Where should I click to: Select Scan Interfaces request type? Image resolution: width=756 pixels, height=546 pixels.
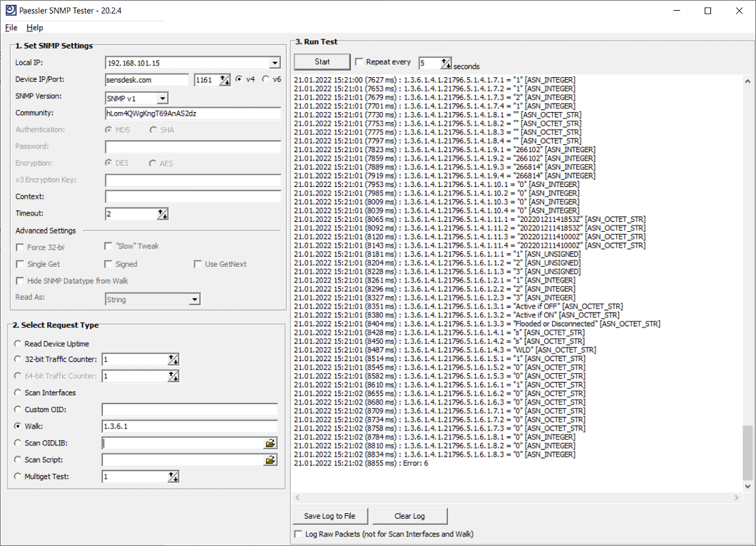18,393
